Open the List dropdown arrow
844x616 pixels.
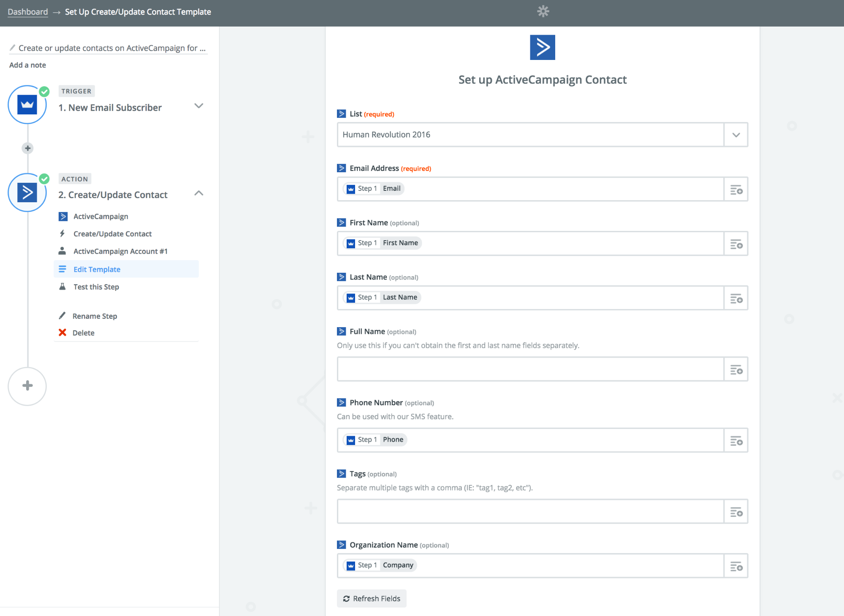(736, 135)
